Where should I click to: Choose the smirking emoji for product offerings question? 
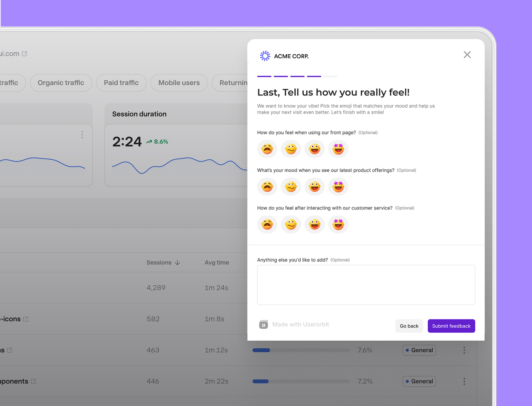point(291,187)
